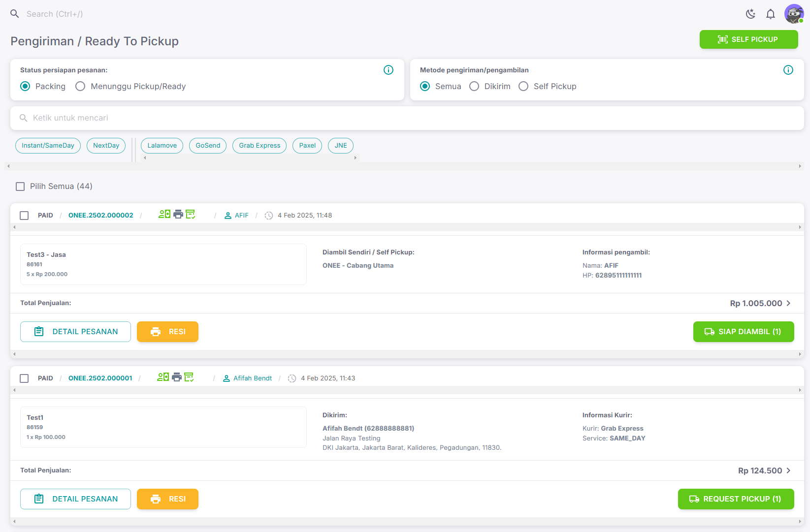Viewport: 810px width, 532px height.
Task: Expand total Rp 124.500 chevron
Action: [788, 470]
